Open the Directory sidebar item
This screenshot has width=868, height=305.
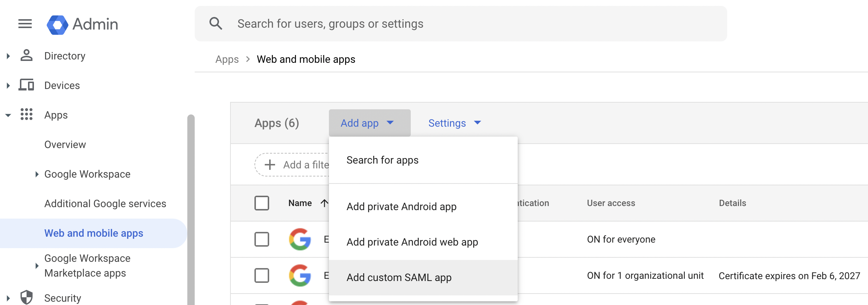coord(65,56)
